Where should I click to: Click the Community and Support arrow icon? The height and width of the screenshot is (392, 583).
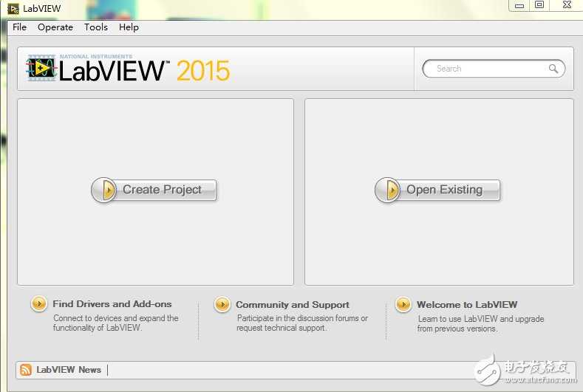pos(222,304)
